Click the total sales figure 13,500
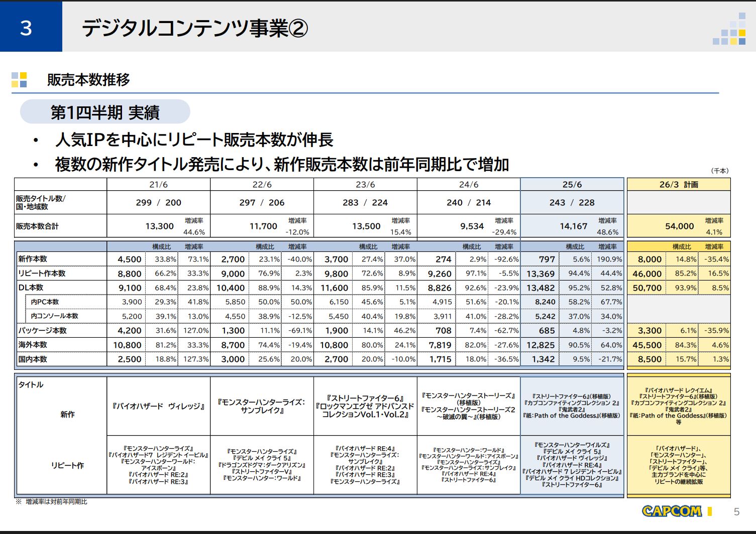Image resolution: width=756 pixels, height=534 pixels. (366, 226)
